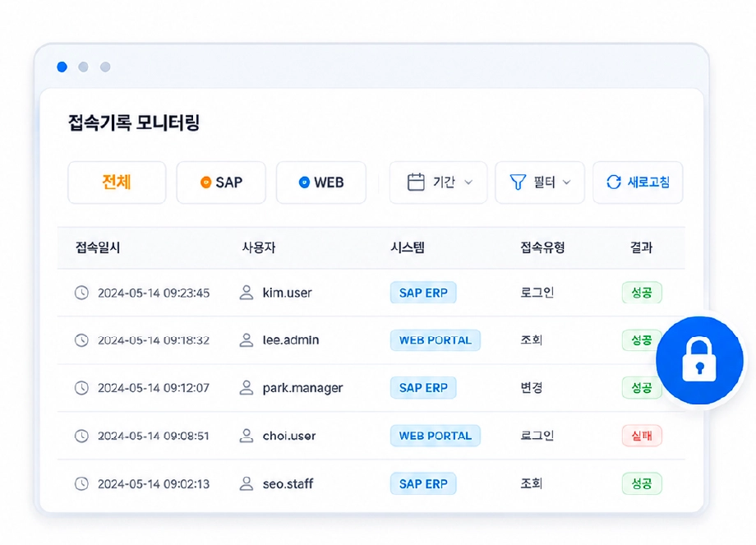Expand the 필터 dropdown chevron
The width and height of the screenshot is (756, 545).
coord(567,182)
